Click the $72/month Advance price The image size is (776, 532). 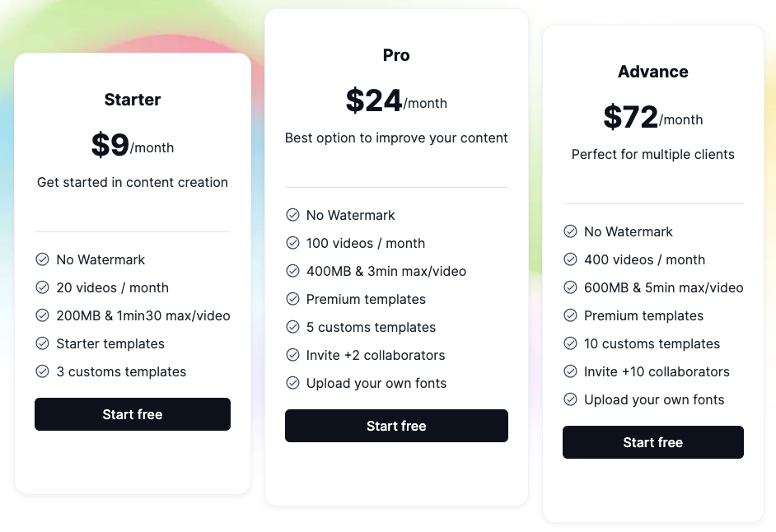(x=652, y=118)
